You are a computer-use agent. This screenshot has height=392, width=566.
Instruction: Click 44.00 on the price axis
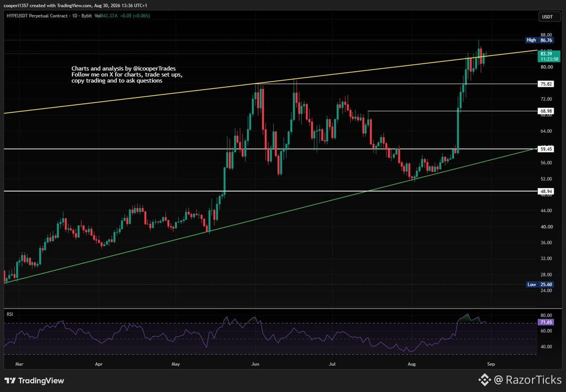(546, 210)
